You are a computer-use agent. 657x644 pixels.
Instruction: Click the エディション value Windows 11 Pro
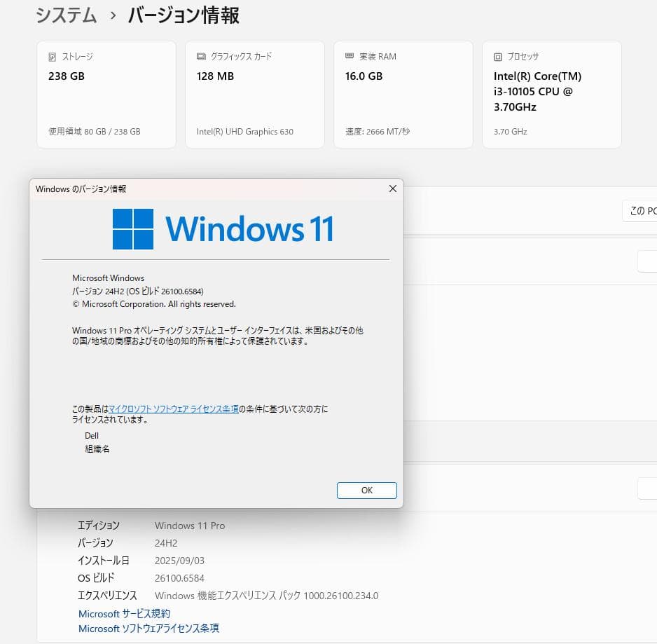click(189, 525)
